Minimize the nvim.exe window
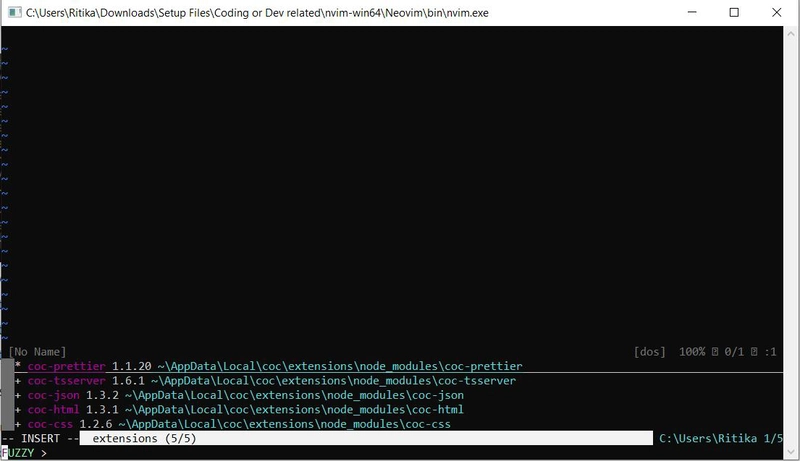 click(x=692, y=12)
